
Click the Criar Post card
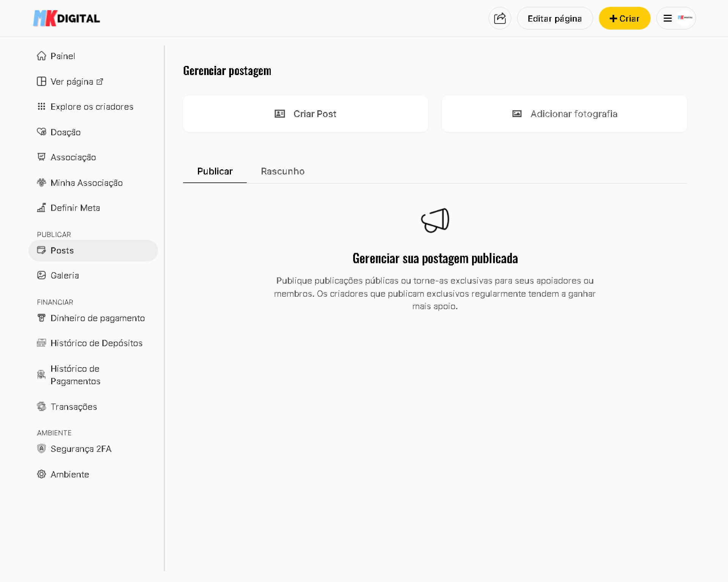pyautogui.click(x=305, y=114)
